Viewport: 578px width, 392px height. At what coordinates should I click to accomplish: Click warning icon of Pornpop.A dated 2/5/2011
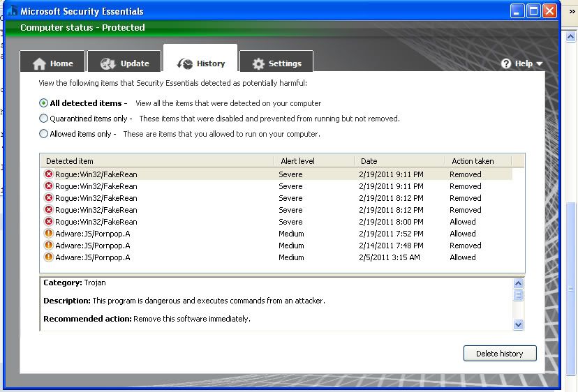pos(49,257)
